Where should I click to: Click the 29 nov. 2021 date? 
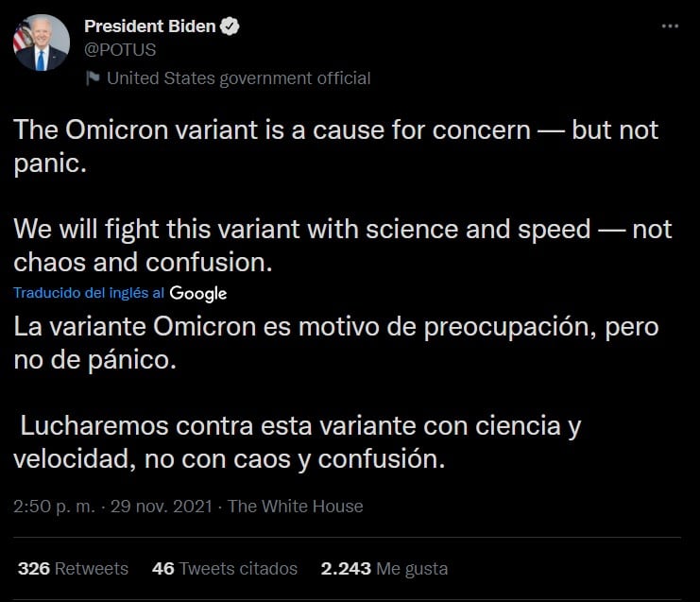pyautogui.click(x=162, y=507)
